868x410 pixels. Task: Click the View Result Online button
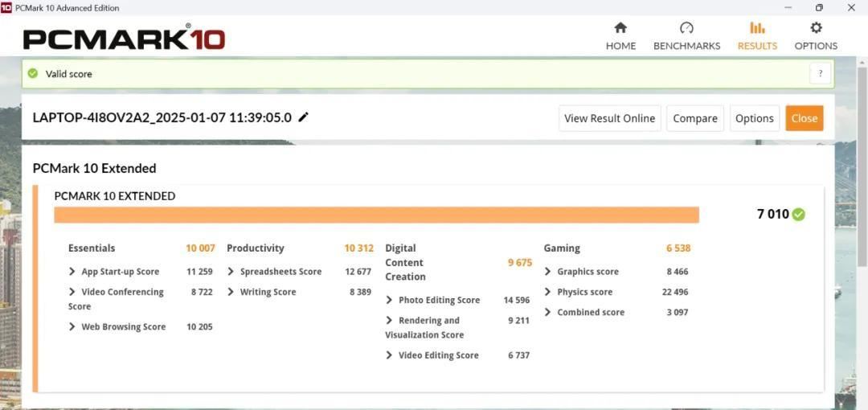(x=609, y=118)
